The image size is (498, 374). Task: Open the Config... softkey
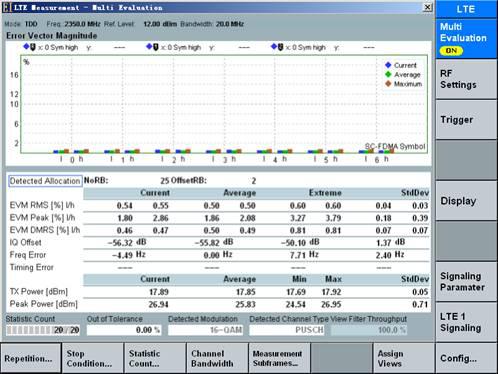coord(466,359)
